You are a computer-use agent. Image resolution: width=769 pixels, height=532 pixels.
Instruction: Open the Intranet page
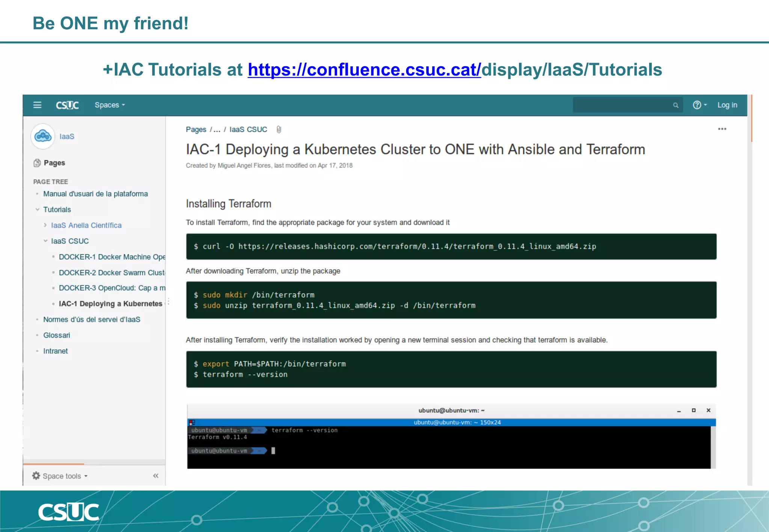coord(56,351)
